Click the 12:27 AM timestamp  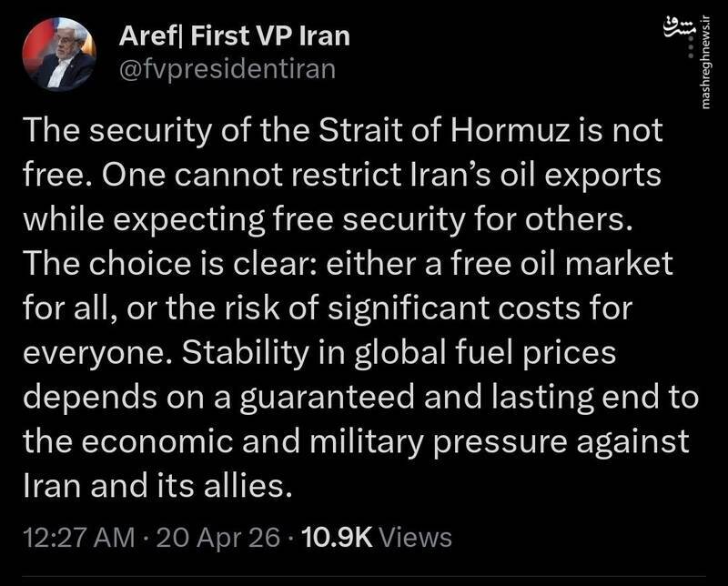click(x=82, y=537)
